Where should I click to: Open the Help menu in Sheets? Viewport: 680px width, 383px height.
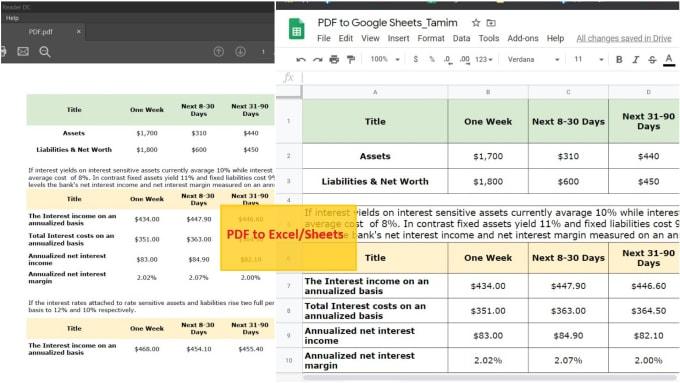point(555,38)
